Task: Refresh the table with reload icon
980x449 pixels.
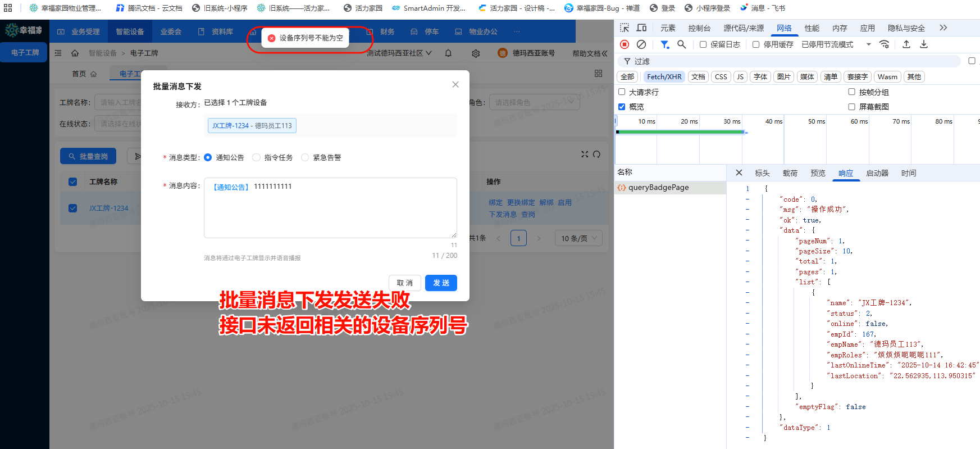Action: [596, 154]
